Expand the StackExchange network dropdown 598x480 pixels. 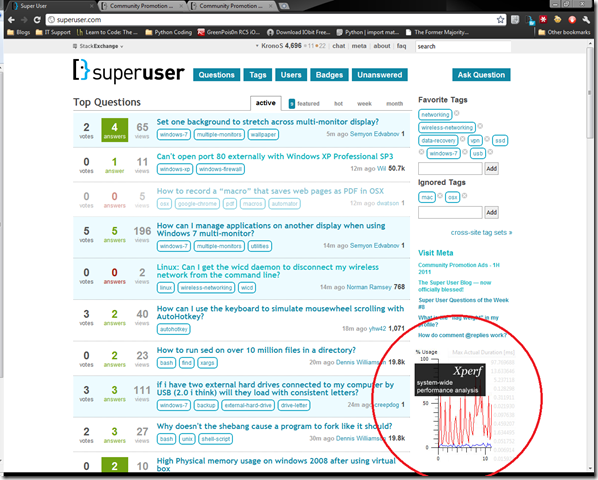coord(98,46)
